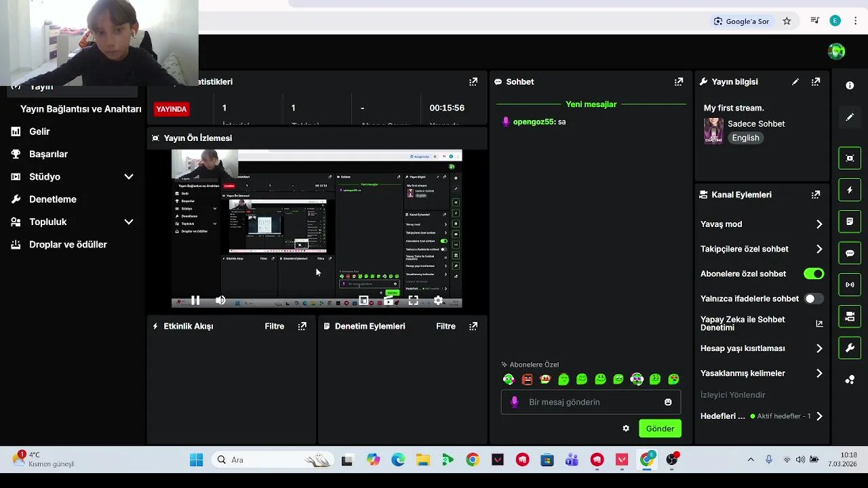Go to Başarılar in sidebar
This screenshot has height=488, width=868.
[x=48, y=154]
